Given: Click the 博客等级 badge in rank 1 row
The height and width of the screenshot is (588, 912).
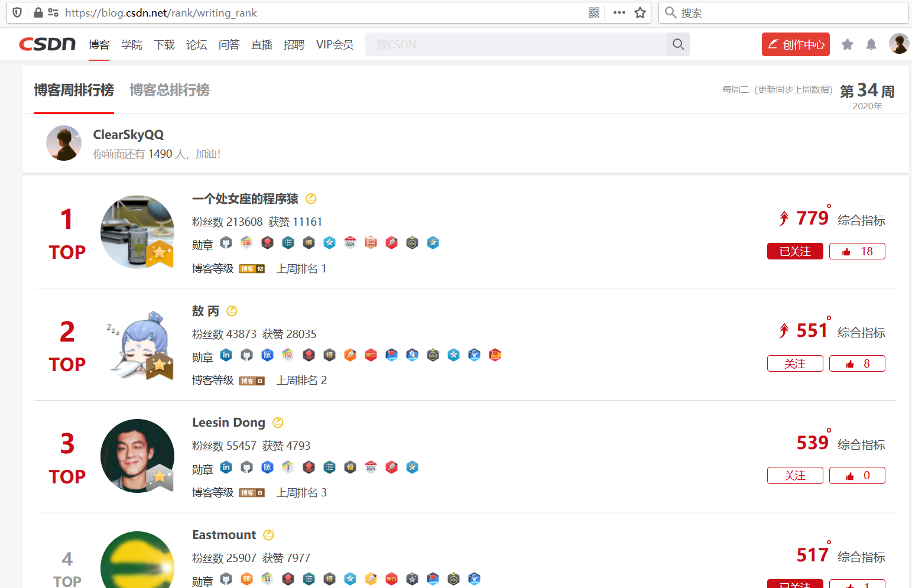Looking at the screenshot, I should [x=252, y=269].
